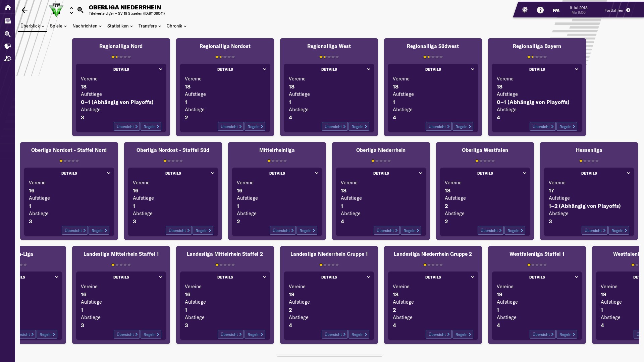Click the 'Landesliga Niederrhein Gruppe 1' card title
The width and height of the screenshot is (644, 362).
[x=329, y=254]
